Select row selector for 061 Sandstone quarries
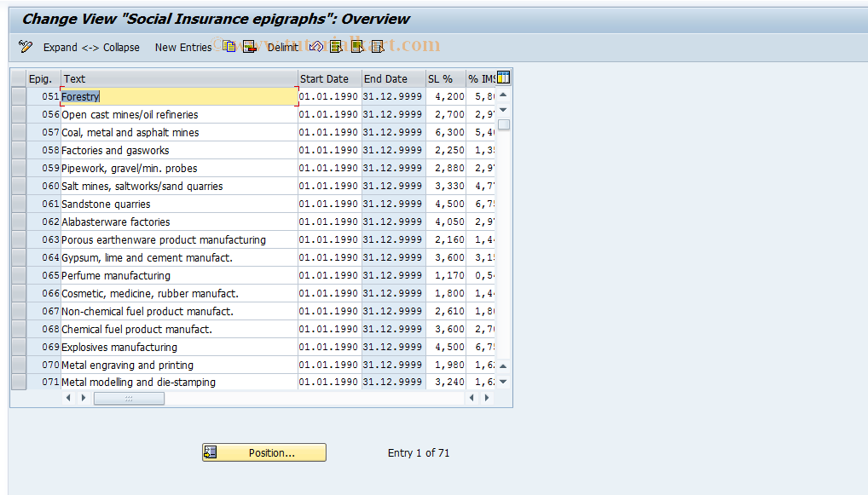The width and height of the screenshot is (868, 495). click(19, 204)
